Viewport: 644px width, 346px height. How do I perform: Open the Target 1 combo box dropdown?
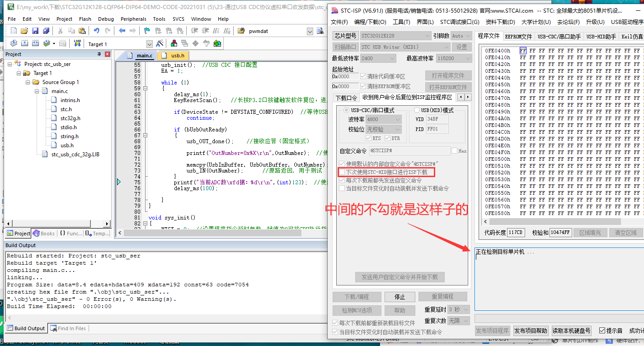click(150, 44)
